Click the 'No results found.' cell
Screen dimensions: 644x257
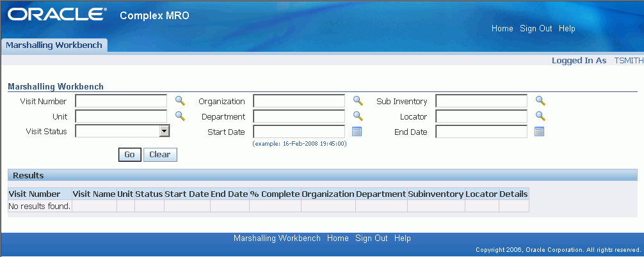point(40,206)
